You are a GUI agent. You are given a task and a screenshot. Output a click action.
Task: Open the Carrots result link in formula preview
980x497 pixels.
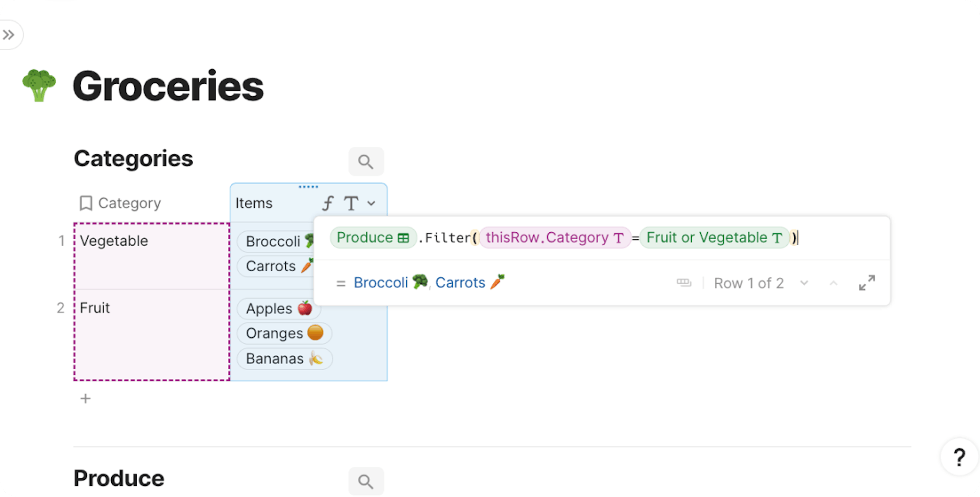(469, 282)
